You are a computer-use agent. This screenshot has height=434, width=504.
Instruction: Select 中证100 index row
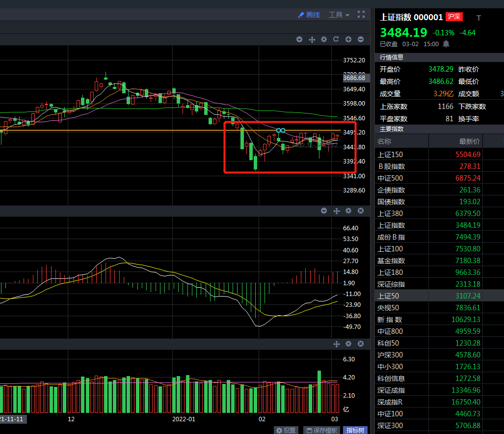[x=439, y=414]
